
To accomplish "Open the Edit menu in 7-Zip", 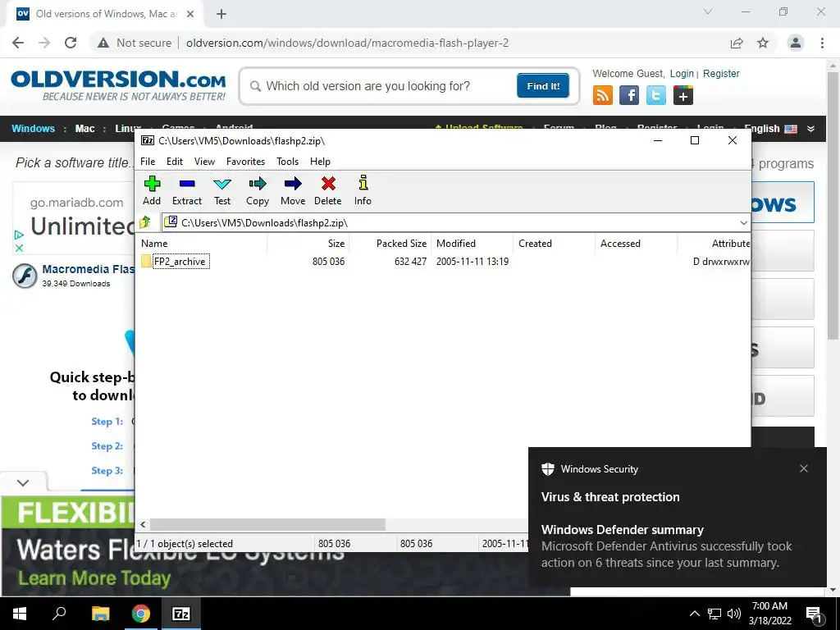I will (x=175, y=162).
